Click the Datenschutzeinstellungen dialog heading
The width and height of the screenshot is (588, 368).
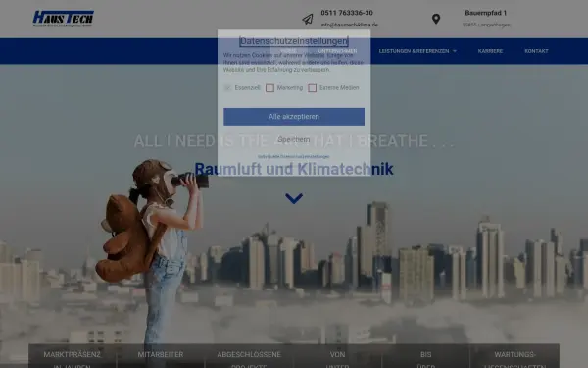[x=294, y=41]
